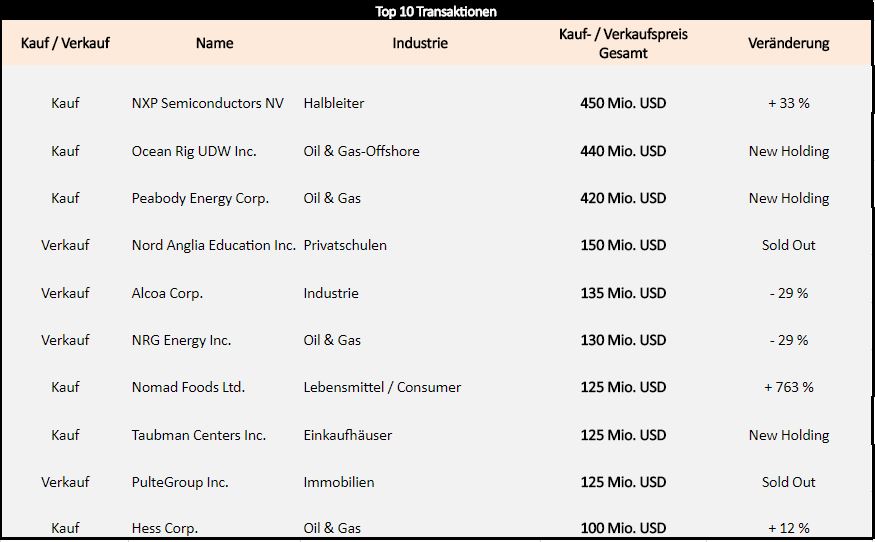
Task: Select the Lebensmittel / Consumer cell
Action: pos(382,387)
